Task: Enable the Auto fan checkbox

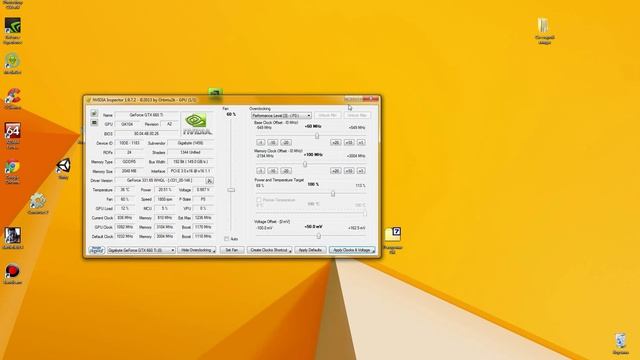Action: (227, 239)
